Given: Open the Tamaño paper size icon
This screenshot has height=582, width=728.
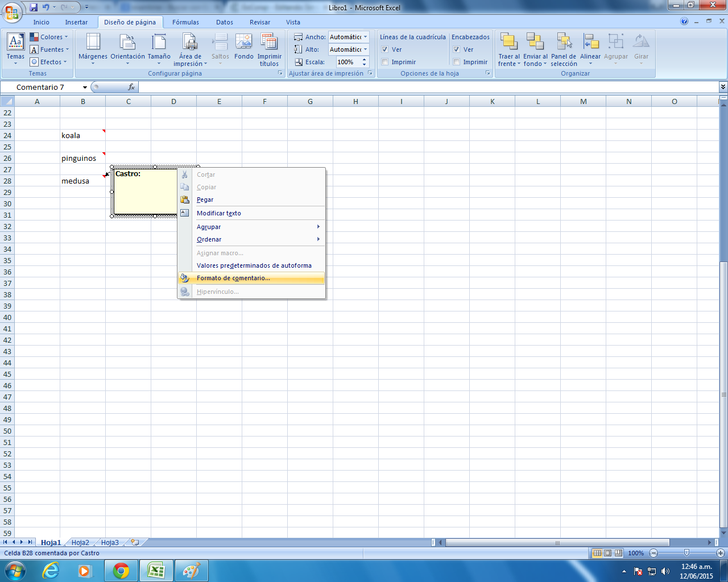Looking at the screenshot, I should [159, 43].
